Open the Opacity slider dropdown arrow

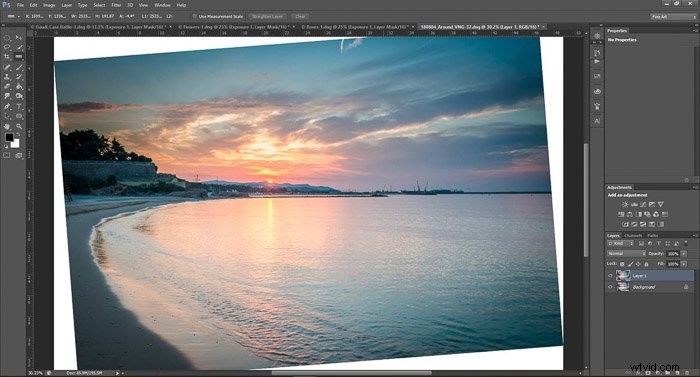click(x=684, y=254)
